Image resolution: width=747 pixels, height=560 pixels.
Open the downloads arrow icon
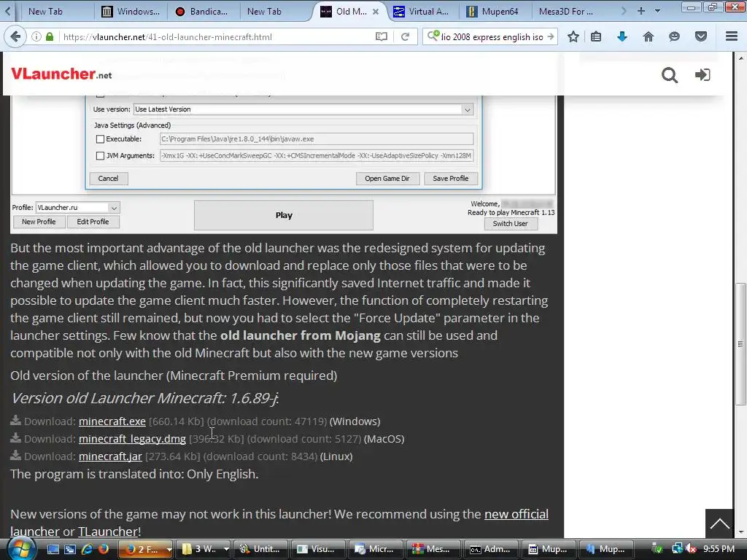[x=622, y=36]
